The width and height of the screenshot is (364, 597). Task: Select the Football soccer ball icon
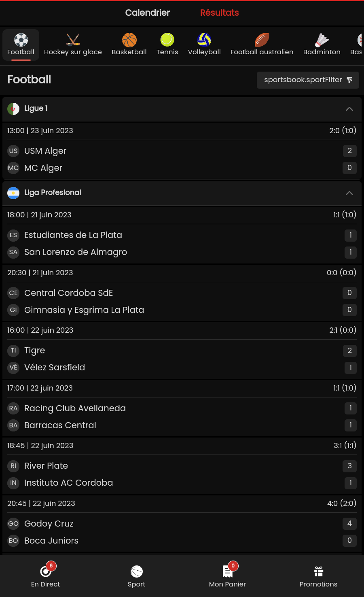point(21,40)
